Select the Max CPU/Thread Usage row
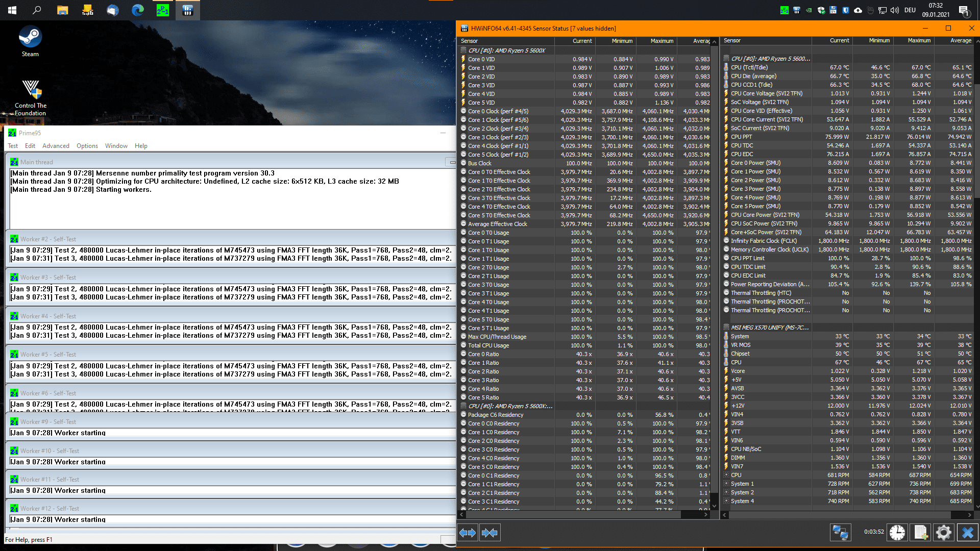980x551 pixels. coord(585,337)
